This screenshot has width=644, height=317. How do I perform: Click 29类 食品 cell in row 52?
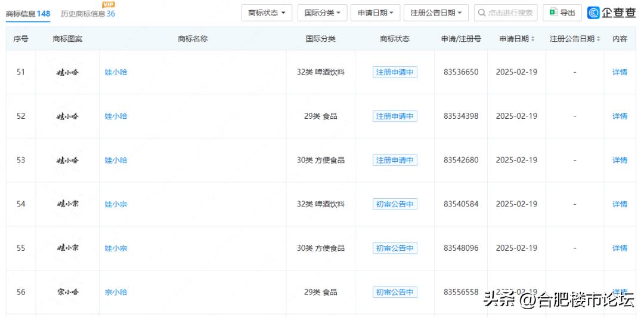pos(321,116)
